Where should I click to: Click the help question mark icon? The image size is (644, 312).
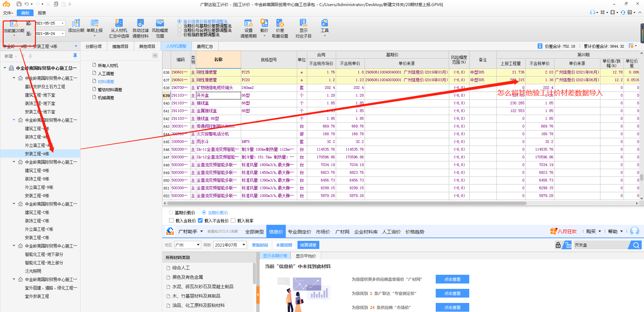[x=630, y=12]
